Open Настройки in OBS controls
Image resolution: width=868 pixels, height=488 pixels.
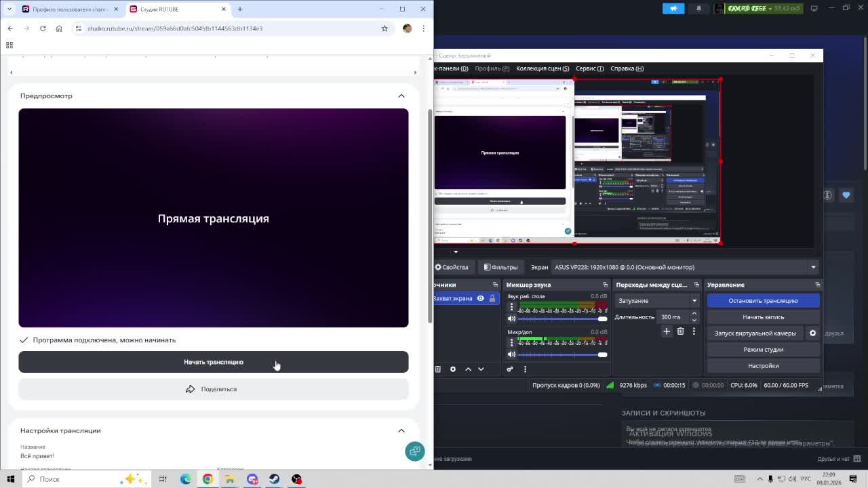763,366
